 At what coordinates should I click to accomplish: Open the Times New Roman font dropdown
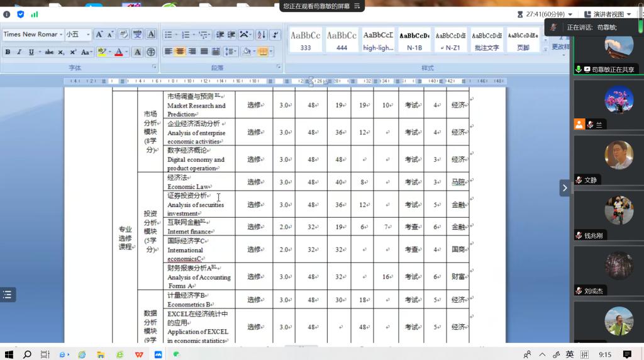tap(60, 35)
